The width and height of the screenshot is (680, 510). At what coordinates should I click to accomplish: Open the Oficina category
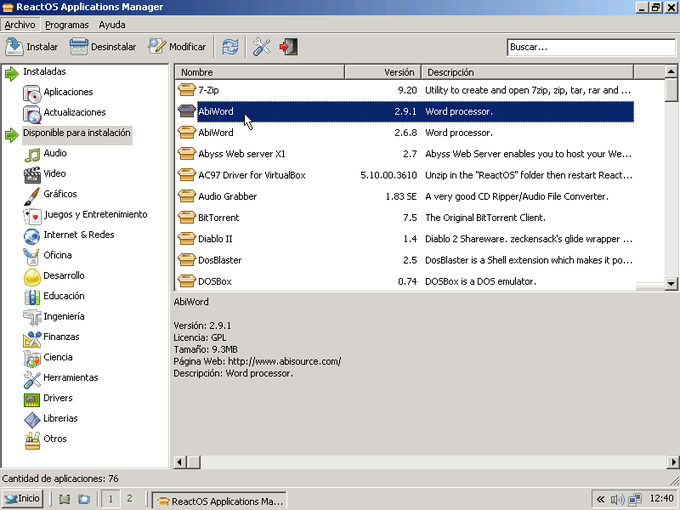click(58, 255)
